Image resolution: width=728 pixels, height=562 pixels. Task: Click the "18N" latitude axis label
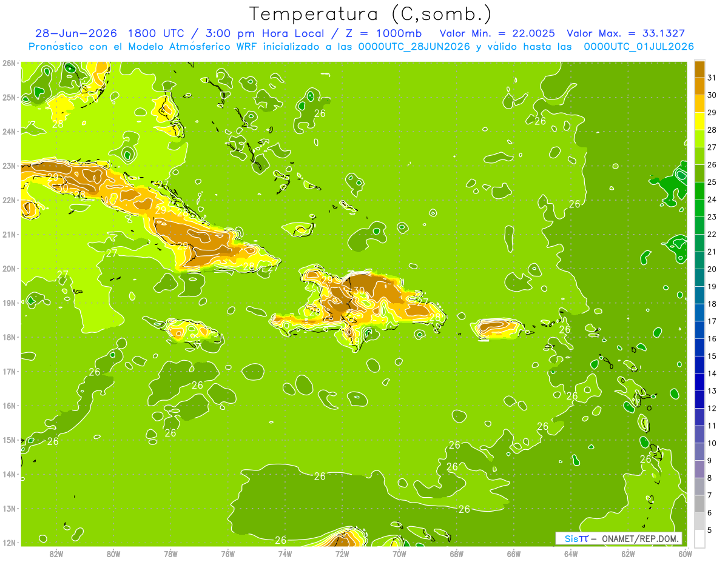[8, 336]
